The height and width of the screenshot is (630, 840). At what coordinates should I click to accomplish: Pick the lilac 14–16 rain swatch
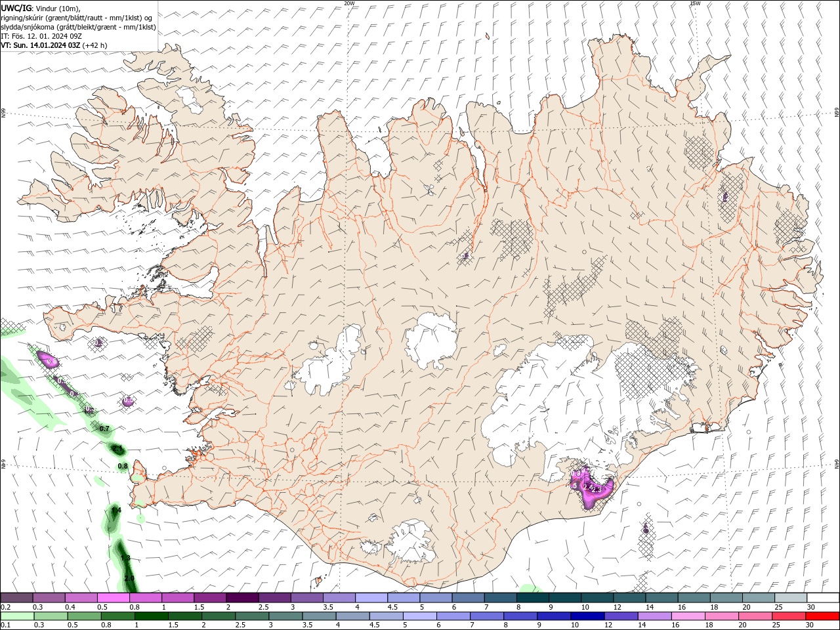pyautogui.click(x=654, y=616)
